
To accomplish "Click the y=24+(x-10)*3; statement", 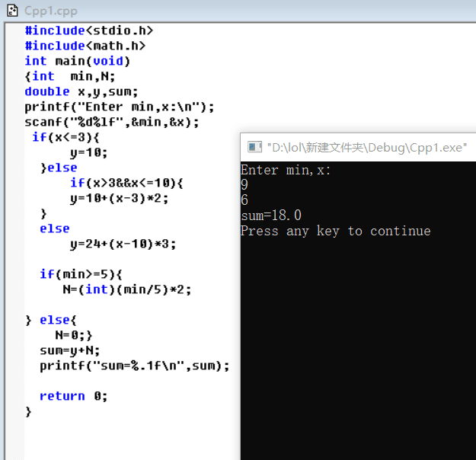I will [123, 244].
